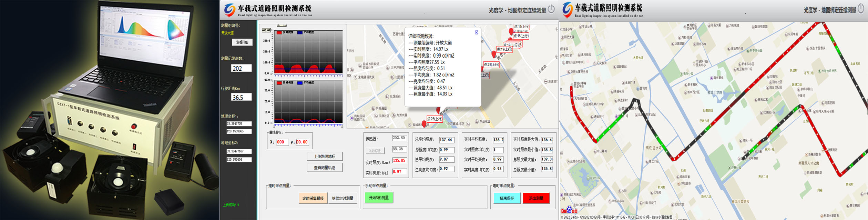Pause timed collection with 定时采集暂停
This screenshot has height=220, width=868.
[313, 198]
